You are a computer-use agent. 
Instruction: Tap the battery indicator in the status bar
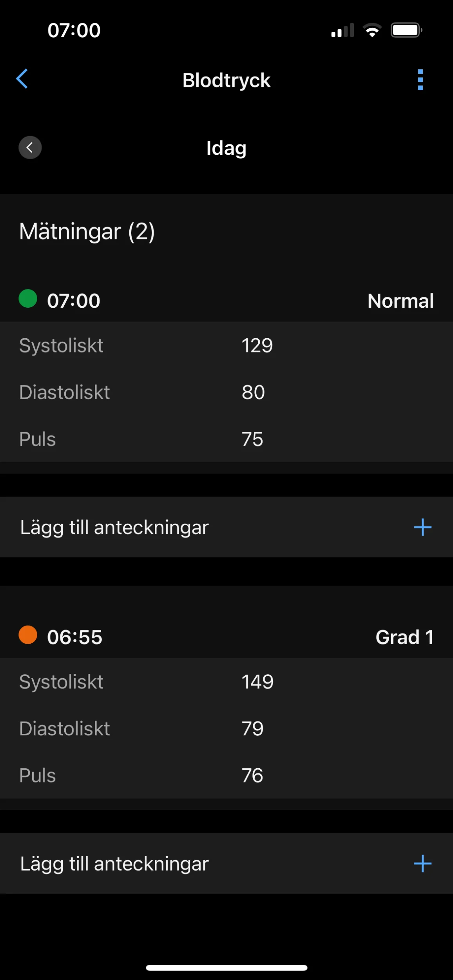coord(406,30)
